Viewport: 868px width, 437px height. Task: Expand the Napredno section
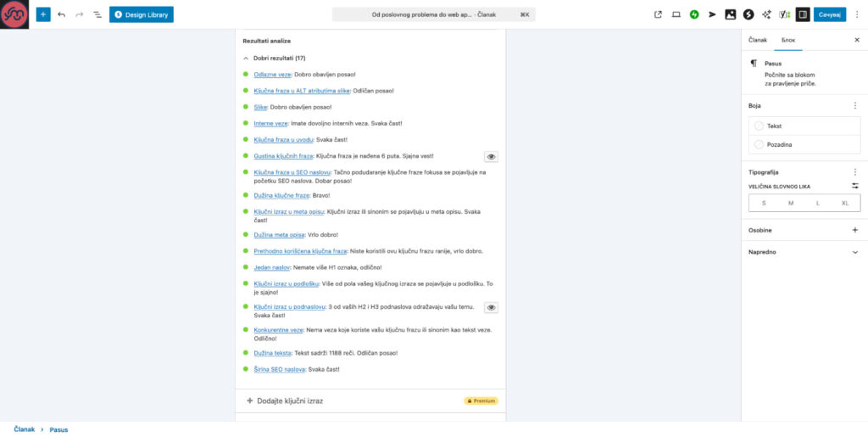(804, 251)
